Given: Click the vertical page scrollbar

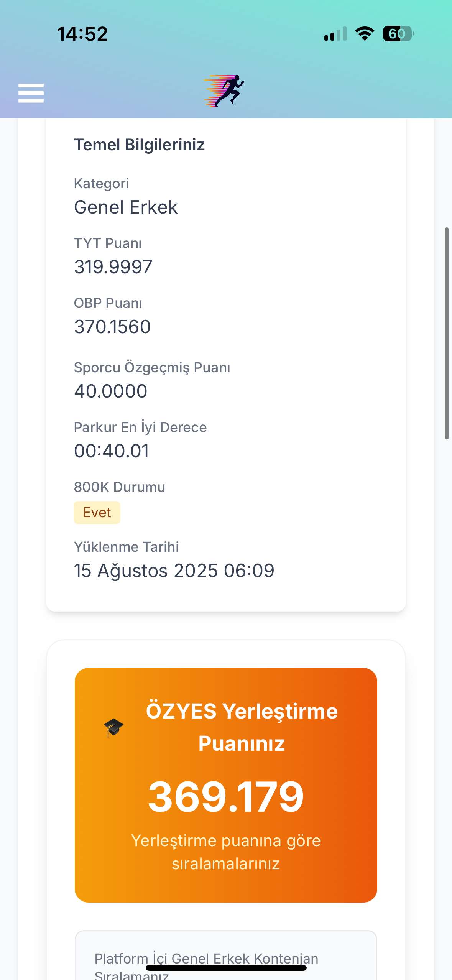Looking at the screenshot, I should 447,333.
